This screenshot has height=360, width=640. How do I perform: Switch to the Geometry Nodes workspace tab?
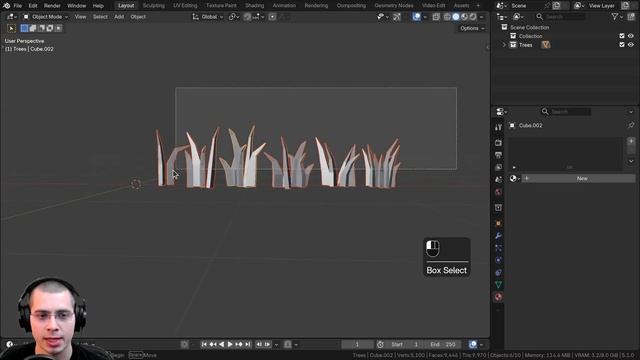click(x=393, y=6)
